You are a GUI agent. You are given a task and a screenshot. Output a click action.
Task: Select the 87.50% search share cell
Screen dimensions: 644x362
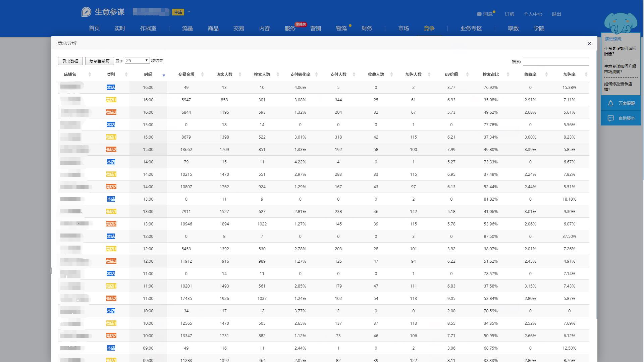pyautogui.click(x=491, y=237)
